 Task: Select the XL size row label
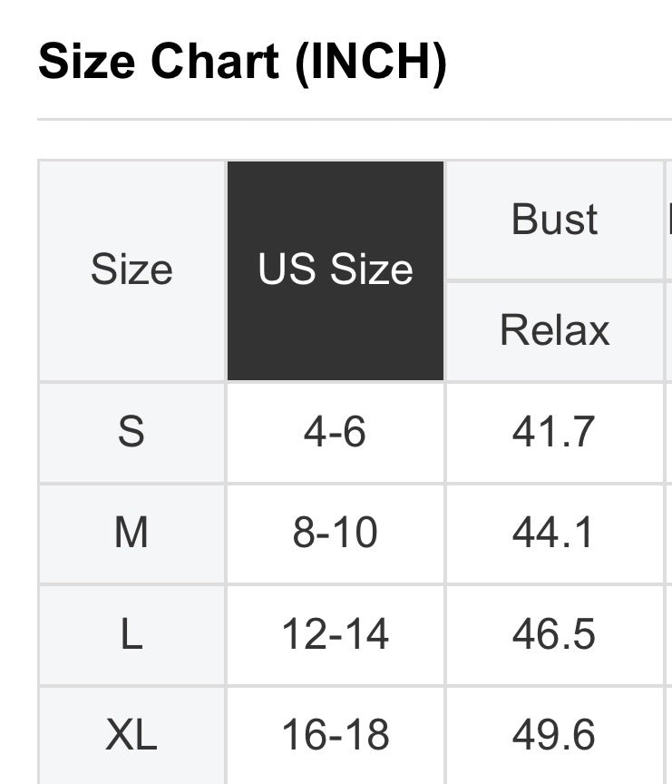pos(131,736)
